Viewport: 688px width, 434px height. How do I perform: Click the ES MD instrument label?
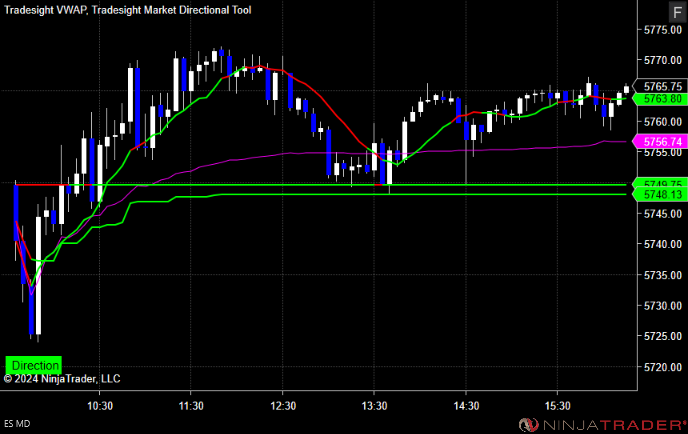click(x=17, y=424)
